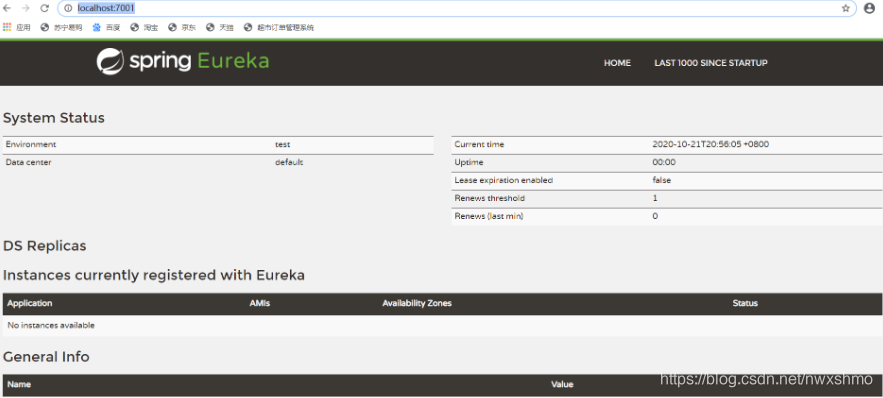Click the Lease expiration enabled 'false' value

662,181
